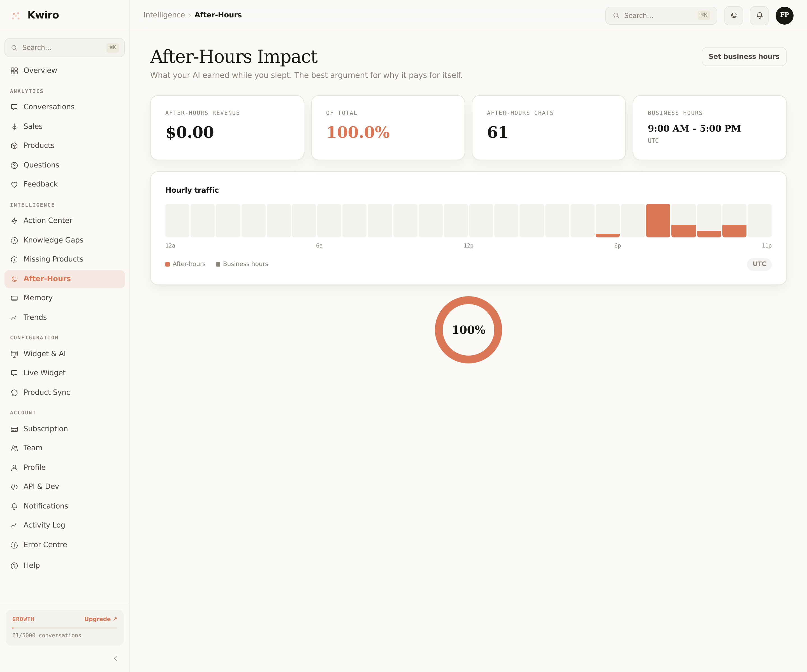Click the Hourly traffic heading
Image resolution: width=807 pixels, height=672 pixels.
(x=192, y=190)
